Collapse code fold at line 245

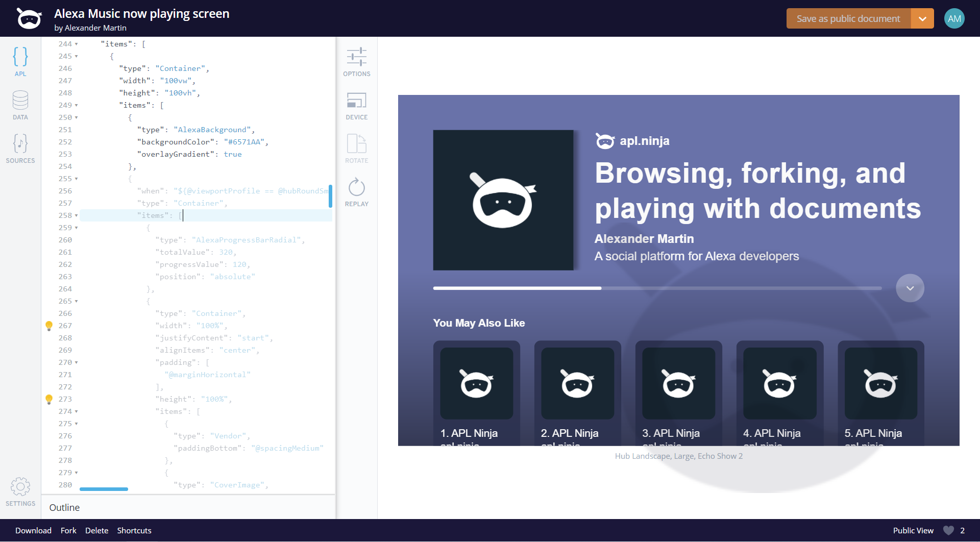[77, 56]
